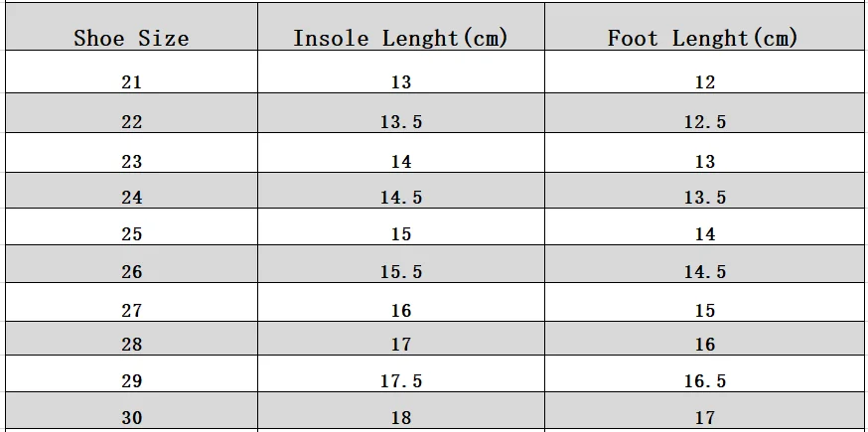Select foot length for shoe size 22
The image size is (868, 432).
(704, 122)
